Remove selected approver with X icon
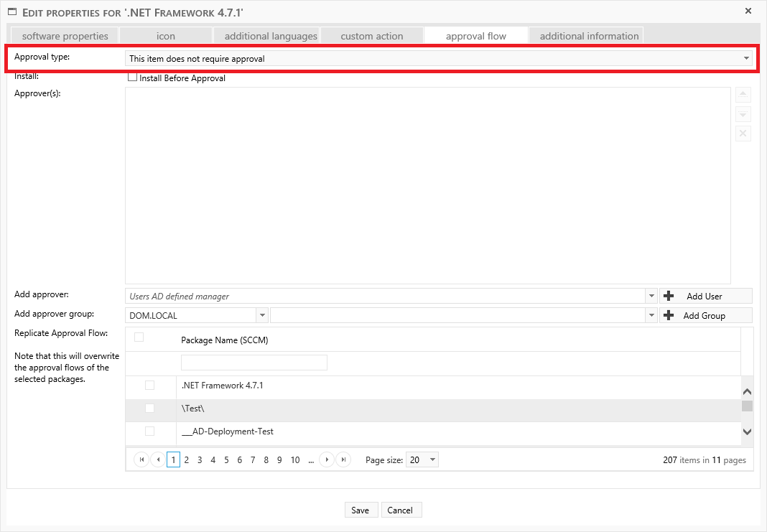 point(743,134)
